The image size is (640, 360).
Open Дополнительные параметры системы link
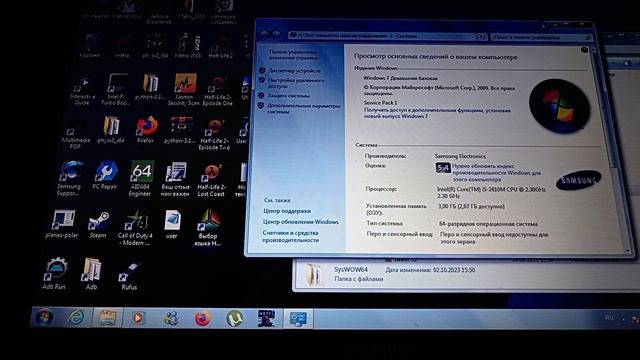(x=303, y=109)
